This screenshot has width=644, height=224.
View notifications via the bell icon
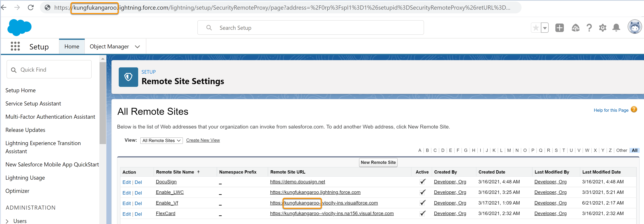(x=616, y=28)
